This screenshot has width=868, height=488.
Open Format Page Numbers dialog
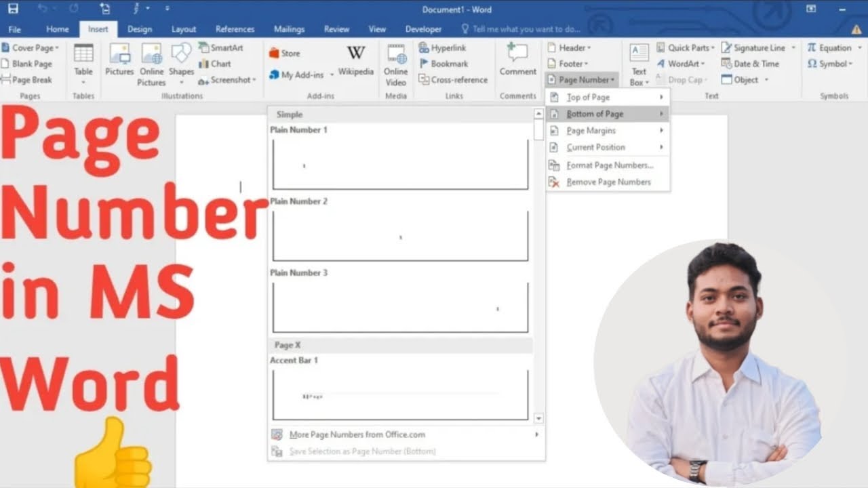point(608,165)
